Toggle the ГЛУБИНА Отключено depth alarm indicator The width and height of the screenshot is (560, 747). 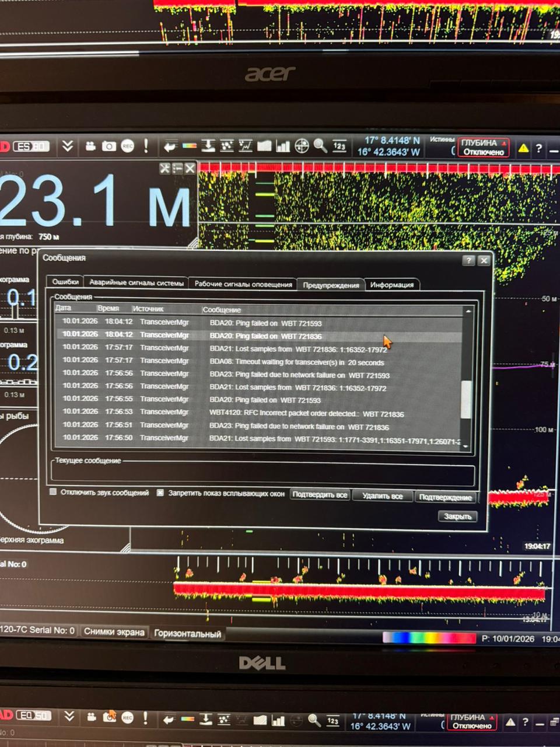click(484, 147)
